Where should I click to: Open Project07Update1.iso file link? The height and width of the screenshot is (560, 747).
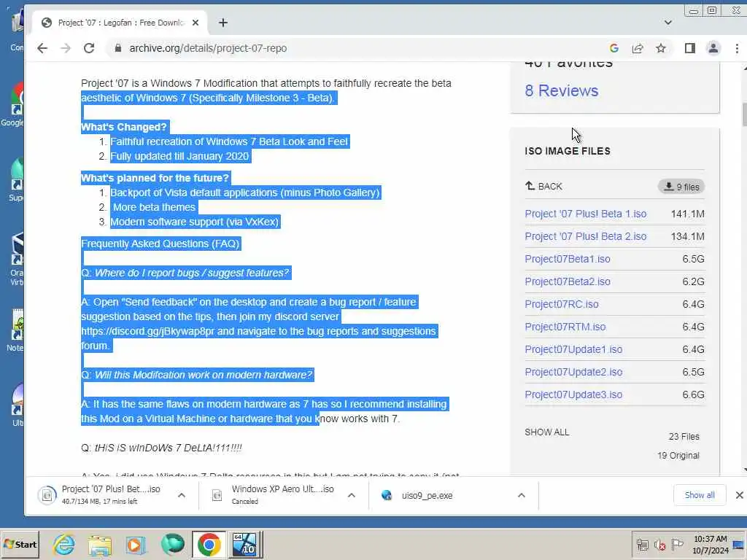point(573,349)
